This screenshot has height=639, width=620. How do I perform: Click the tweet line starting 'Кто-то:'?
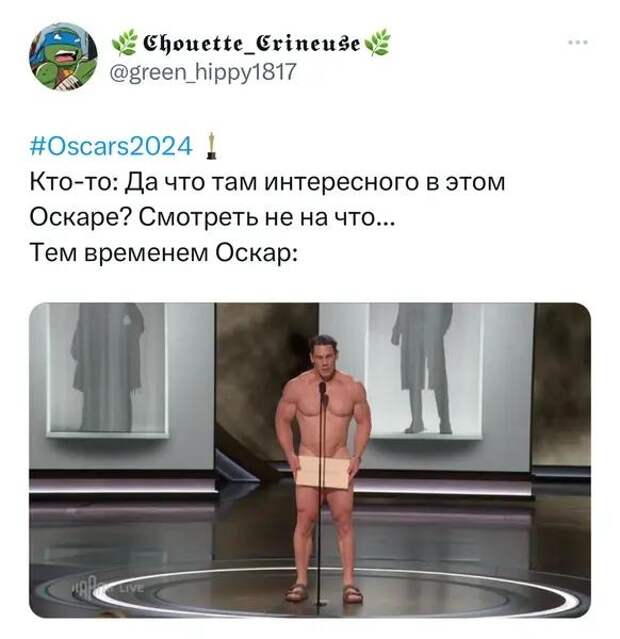click(x=267, y=182)
